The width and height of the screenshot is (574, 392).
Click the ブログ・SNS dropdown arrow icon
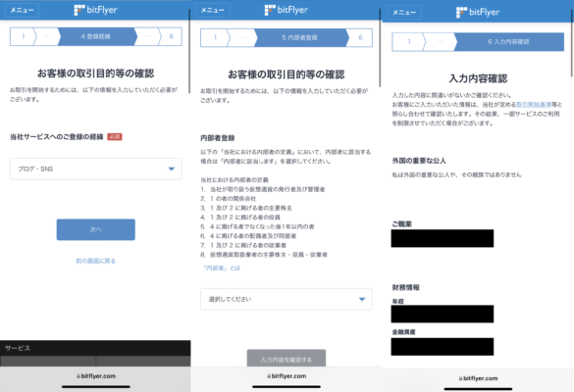coord(172,169)
